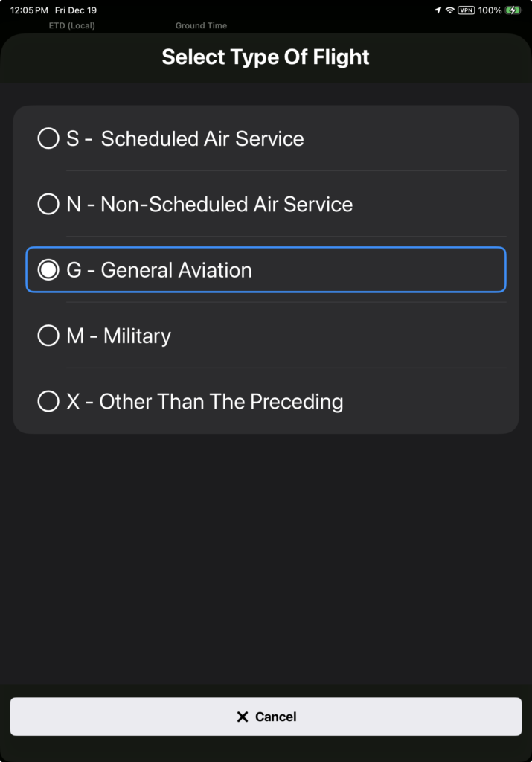Viewport: 532px width, 762px height.
Task: Tap the Wi-Fi status icon
Action: pyautogui.click(x=449, y=10)
